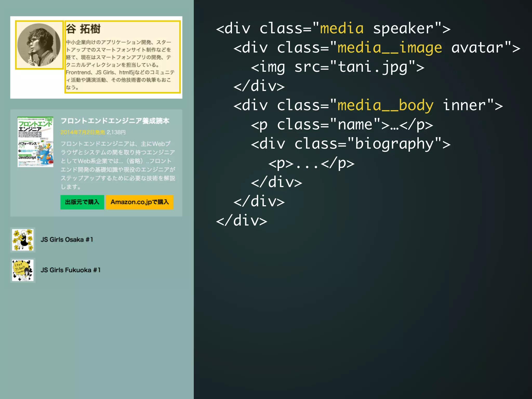Open the JS Girls Osaka #1 link

(x=67, y=240)
